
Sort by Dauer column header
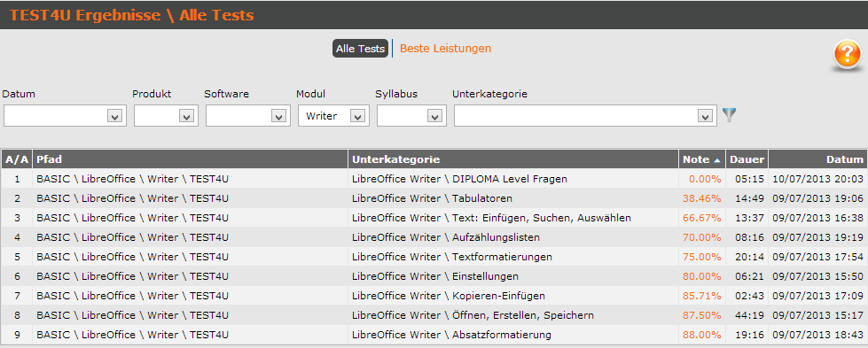(x=747, y=159)
